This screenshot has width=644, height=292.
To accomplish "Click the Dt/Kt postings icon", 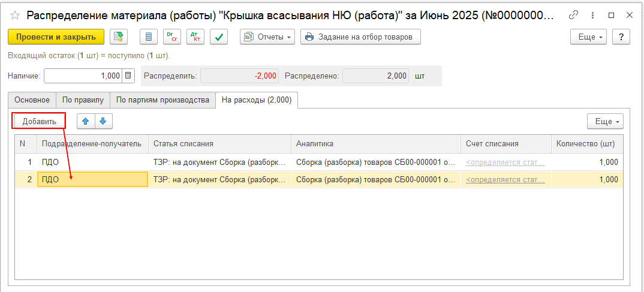I will coord(195,37).
